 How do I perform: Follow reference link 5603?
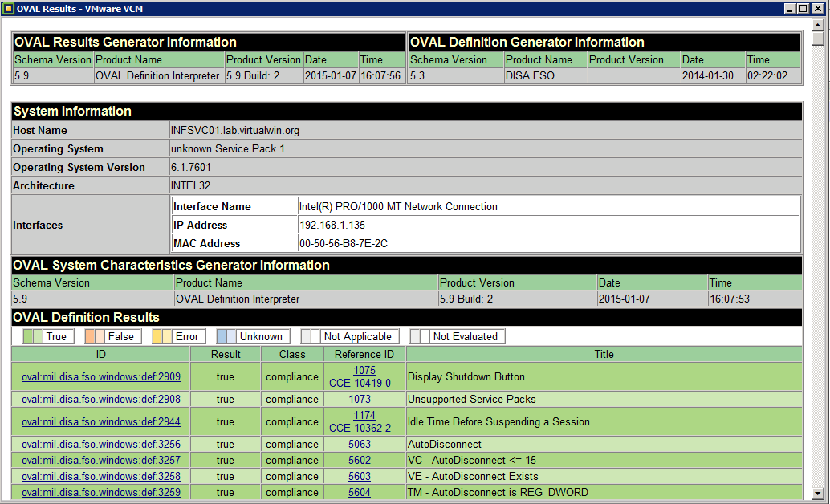point(360,477)
